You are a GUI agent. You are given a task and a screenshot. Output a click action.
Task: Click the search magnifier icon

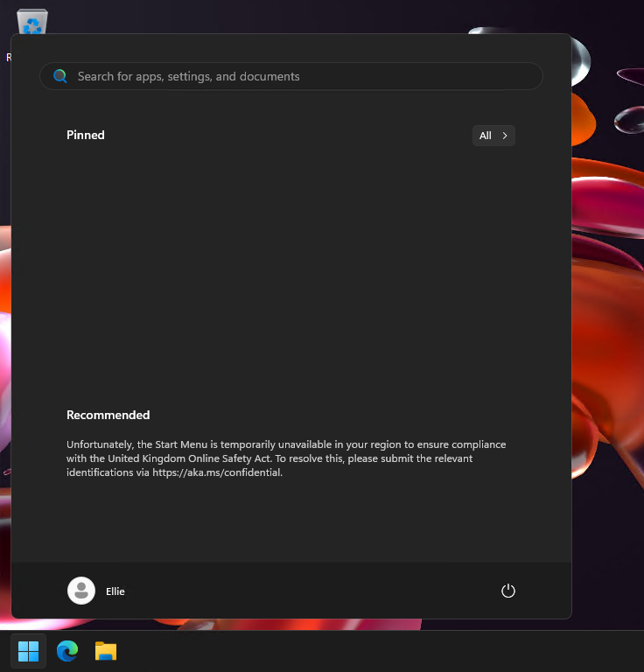click(60, 76)
